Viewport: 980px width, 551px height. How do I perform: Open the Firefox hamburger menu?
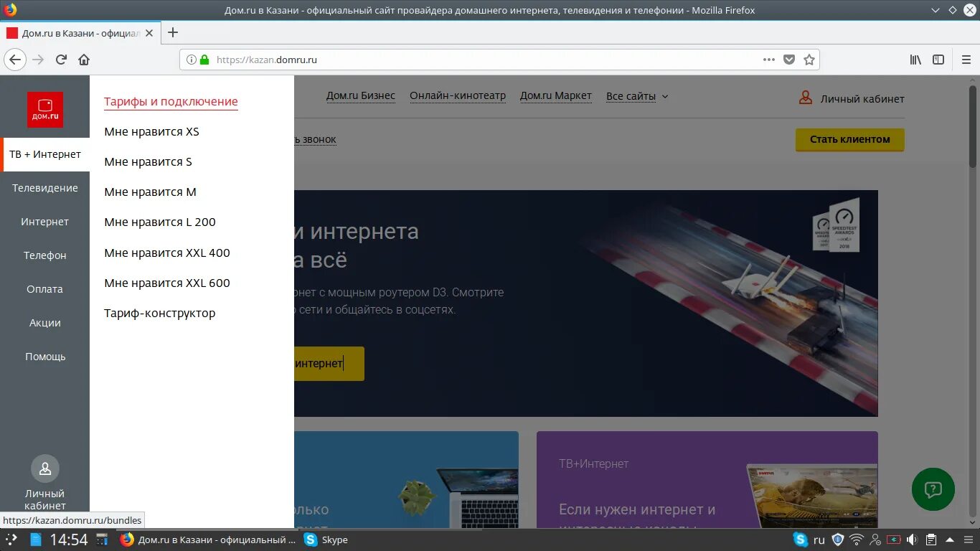pos(966,60)
